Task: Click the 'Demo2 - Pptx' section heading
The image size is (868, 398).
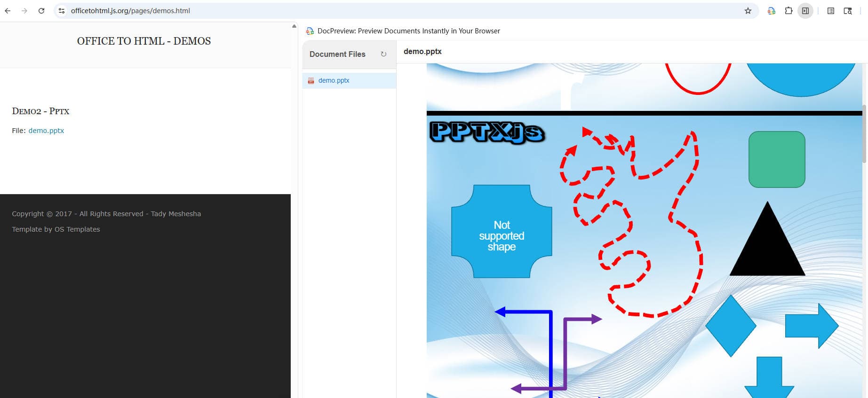Action: tap(40, 111)
